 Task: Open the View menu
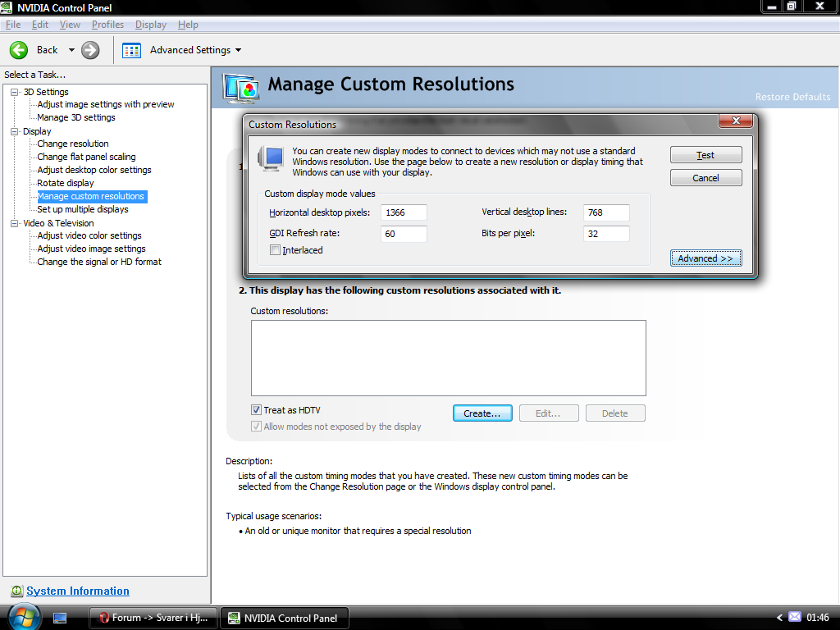point(70,25)
